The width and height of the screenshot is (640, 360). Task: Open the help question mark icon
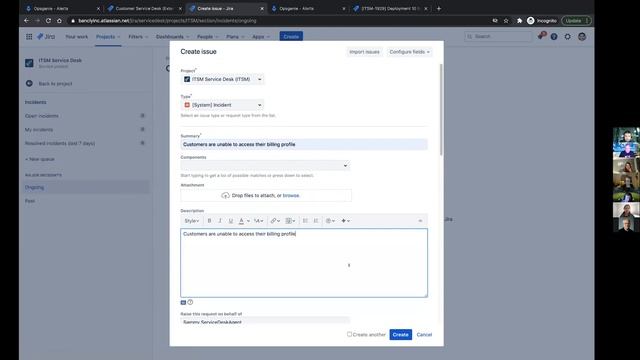coord(554,37)
